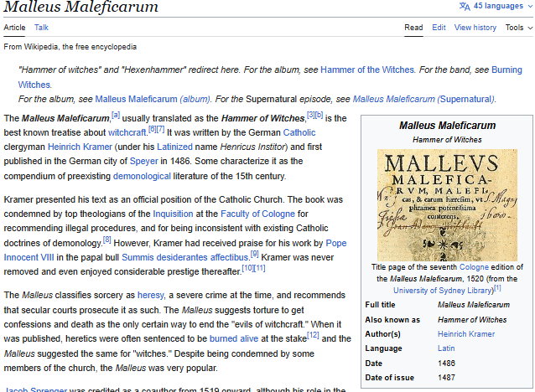535x392 pixels.
Task: Click footnote [6] after witchcraft
Action: pyautogui.click(x=152, y=130)
